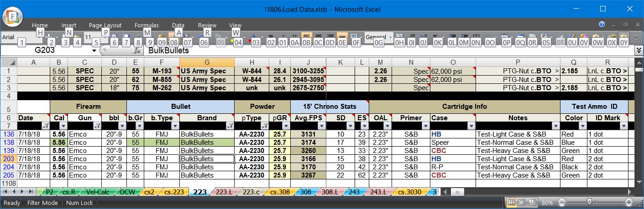The height and width of the screenshot is (209, 644).
Task: Switch to the Page Layout view button
Action: (x=521, y=202)
